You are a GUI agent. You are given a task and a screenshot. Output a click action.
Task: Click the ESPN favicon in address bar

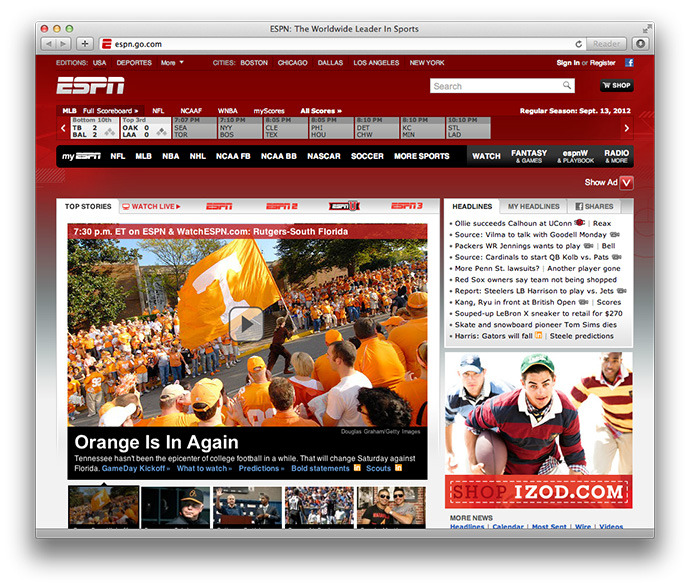point(106,44)
